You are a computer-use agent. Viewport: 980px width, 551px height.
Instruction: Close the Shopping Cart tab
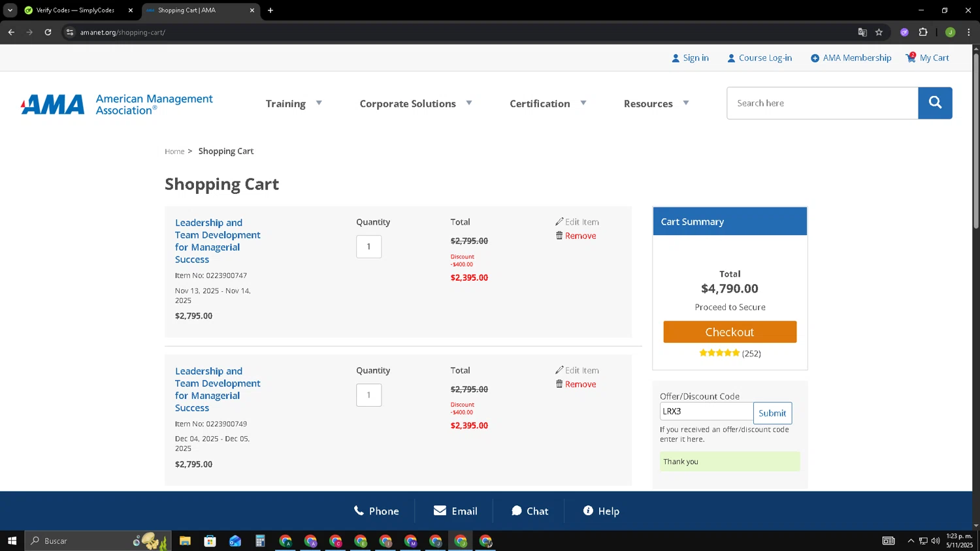coord(252,10)
